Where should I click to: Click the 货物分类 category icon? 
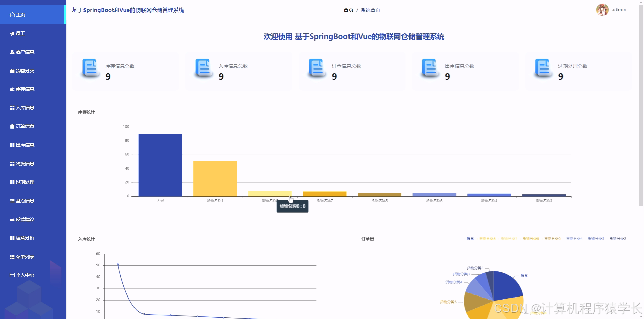point(12,71)
